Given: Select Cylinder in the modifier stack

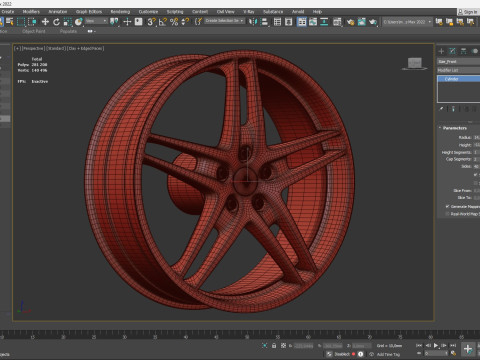Looking at the screenshot, I should 459,79.
